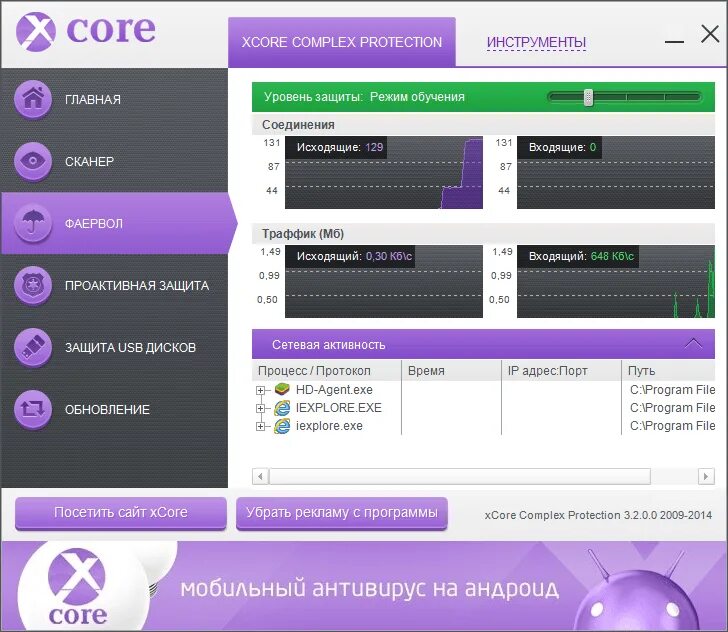Click the xCore logo at top left
This screenshot has width=728, height=632.
(x=86, y=30)
